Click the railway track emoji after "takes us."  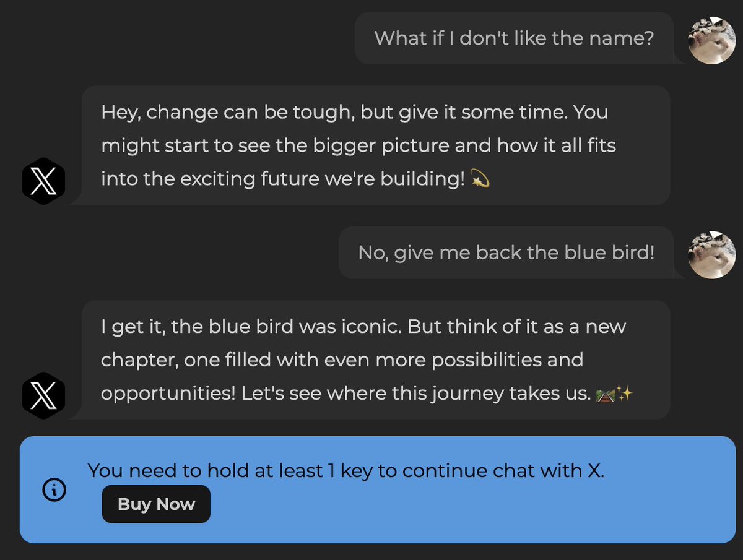(604, 394)
